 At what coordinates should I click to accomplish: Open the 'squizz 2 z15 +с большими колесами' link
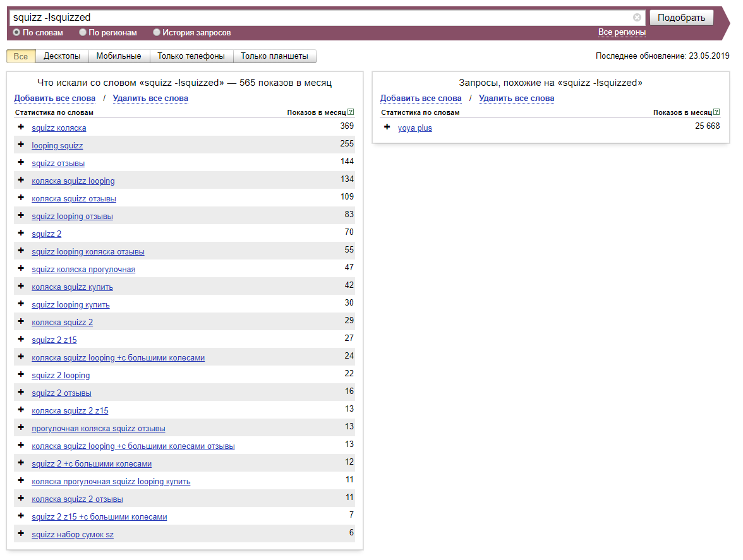click(100, 517)
